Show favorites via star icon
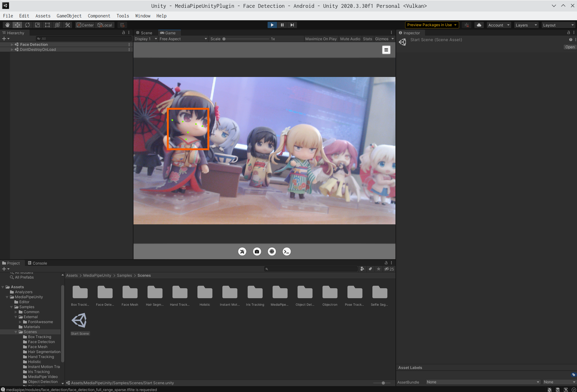This screenshot has height=392, width=577. [378, 269]
